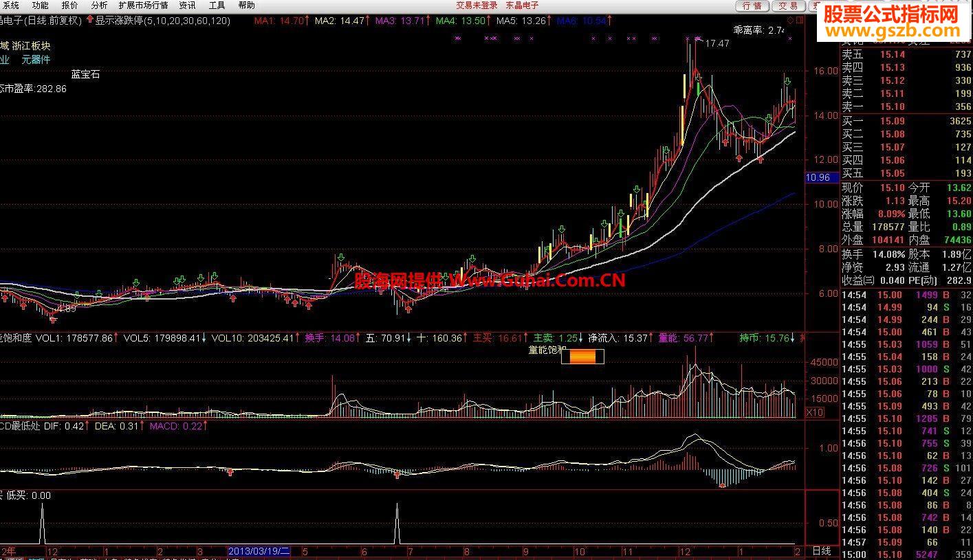This screenshot has height=560, width=973.
Task: Click red arrow before 显示涨跌停 indicator
Action: (89, 21)
